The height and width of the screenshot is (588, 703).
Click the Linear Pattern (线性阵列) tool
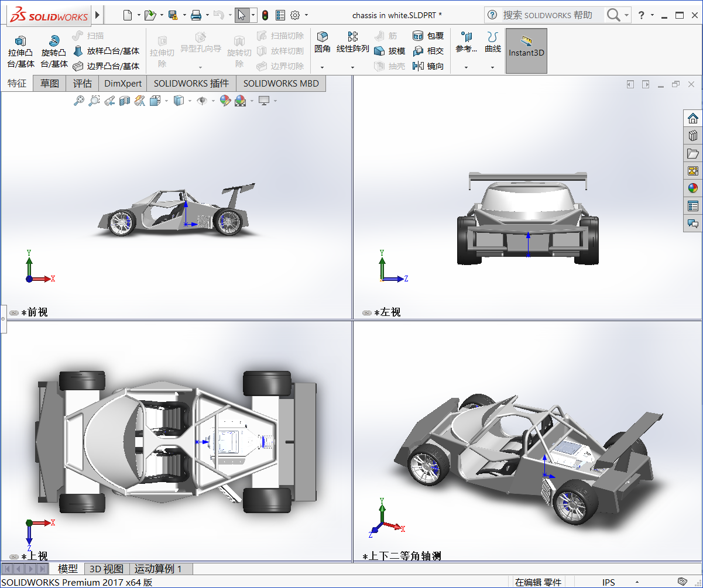(x=353, y=42)
